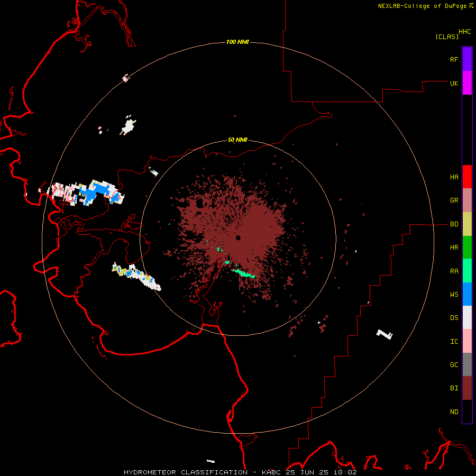The image size is (476, 476).
Task: Pick the blue WS legend swatch
Action: pyautogui.click(x=467, y=294)
